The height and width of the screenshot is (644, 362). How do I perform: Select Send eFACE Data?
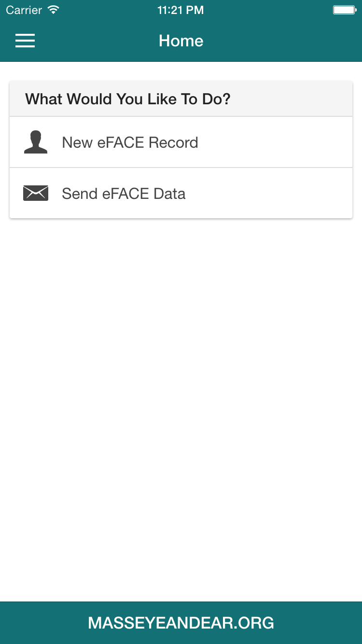(x=124, y=193)
